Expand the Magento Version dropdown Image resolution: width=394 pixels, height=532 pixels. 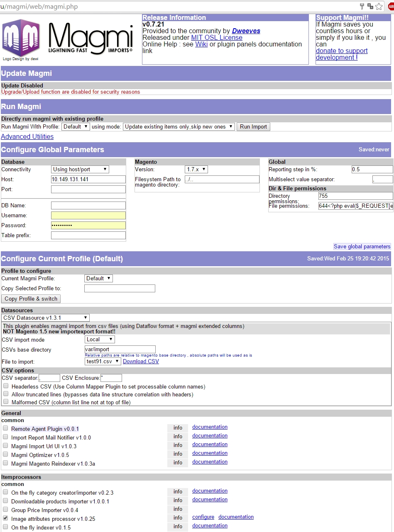(196, 169)
